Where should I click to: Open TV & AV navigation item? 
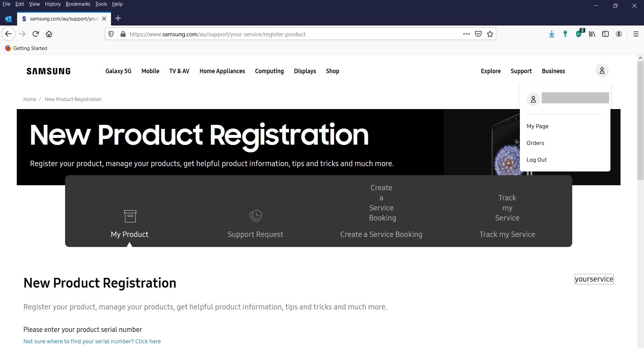coord(179,71)
